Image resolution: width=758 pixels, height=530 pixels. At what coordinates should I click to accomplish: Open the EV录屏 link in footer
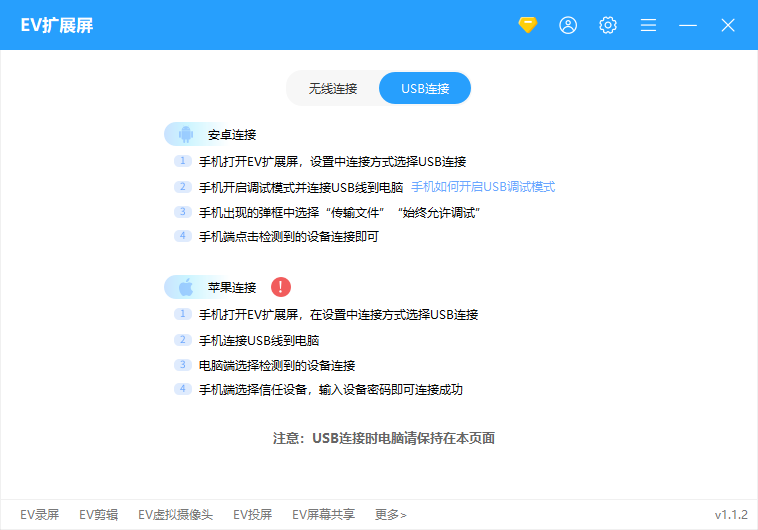pyautogui.click(x=40, y=515)
